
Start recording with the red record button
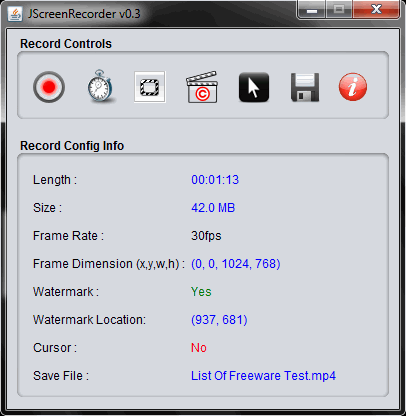coord(49,87)
